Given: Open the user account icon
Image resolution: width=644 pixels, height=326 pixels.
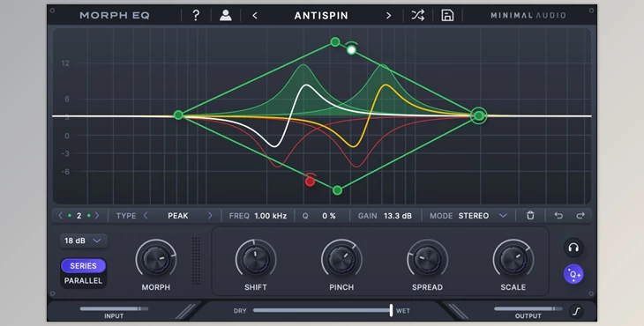Looking at the screenshot, I should click(x=226, y=16).
